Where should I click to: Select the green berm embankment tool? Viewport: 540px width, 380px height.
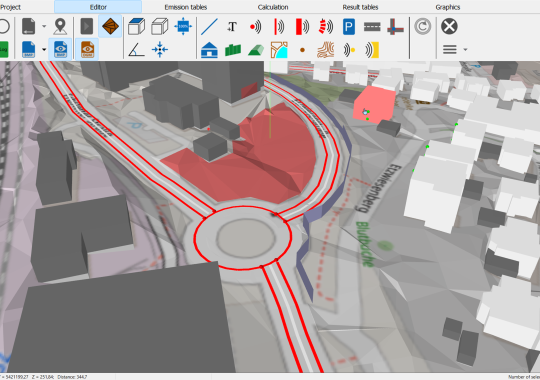coord(256,50)
